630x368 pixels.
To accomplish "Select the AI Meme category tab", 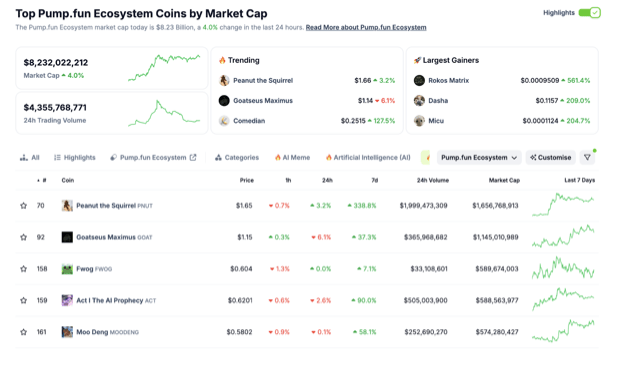I will 292,157.
